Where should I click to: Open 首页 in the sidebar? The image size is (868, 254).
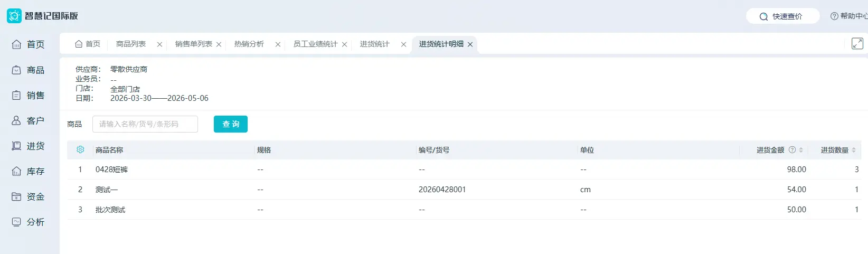point(29,44)
